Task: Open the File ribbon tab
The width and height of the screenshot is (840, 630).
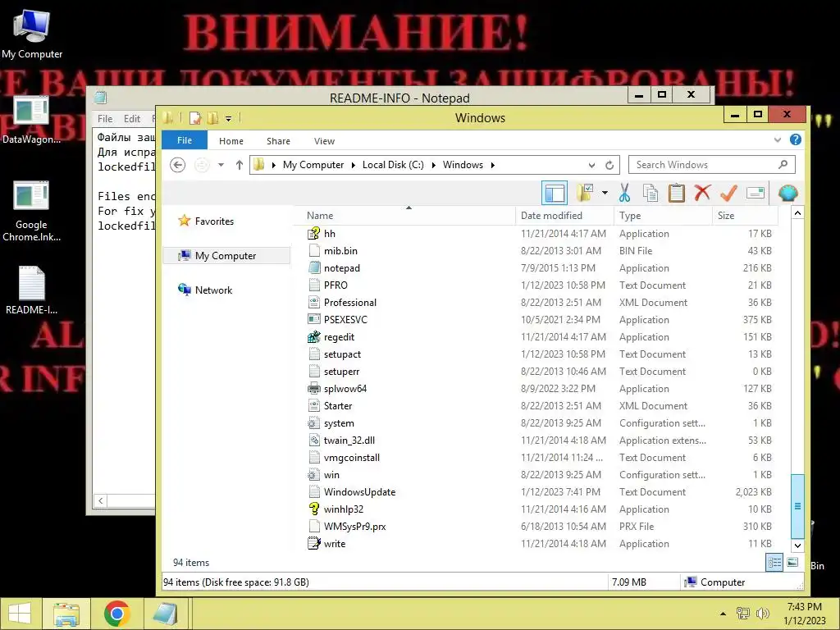Action: (185, 140)
